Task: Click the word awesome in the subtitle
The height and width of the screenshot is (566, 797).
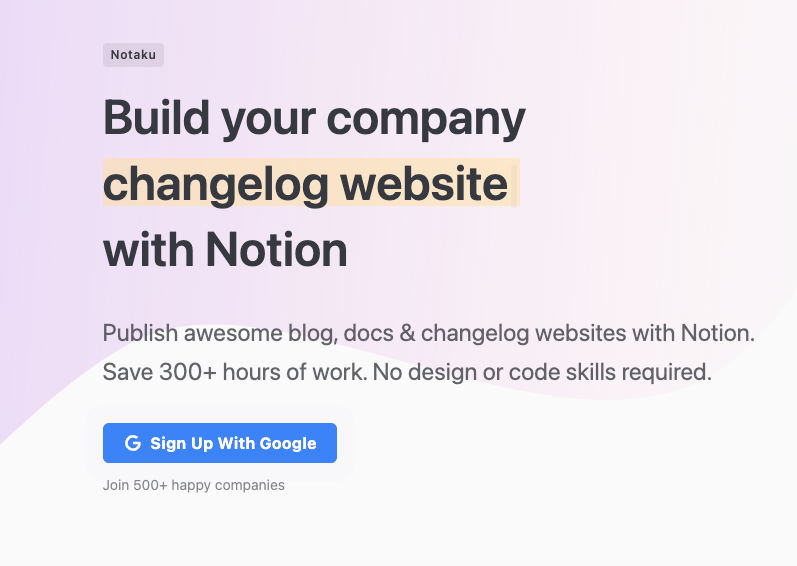Action: 233,335
